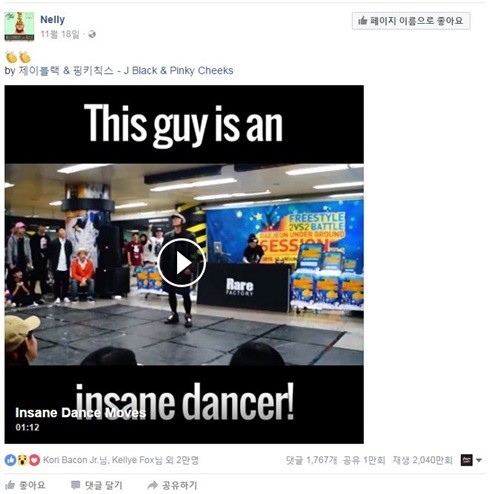Expand the page identity dropdown arrow
The height and width of the screenshot is (494, 491).
[479, 460]
